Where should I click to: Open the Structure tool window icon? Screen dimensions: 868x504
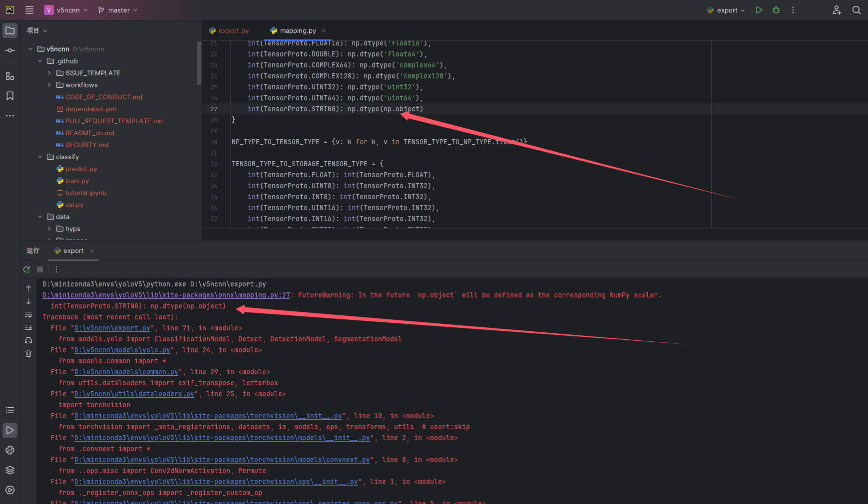10,76
